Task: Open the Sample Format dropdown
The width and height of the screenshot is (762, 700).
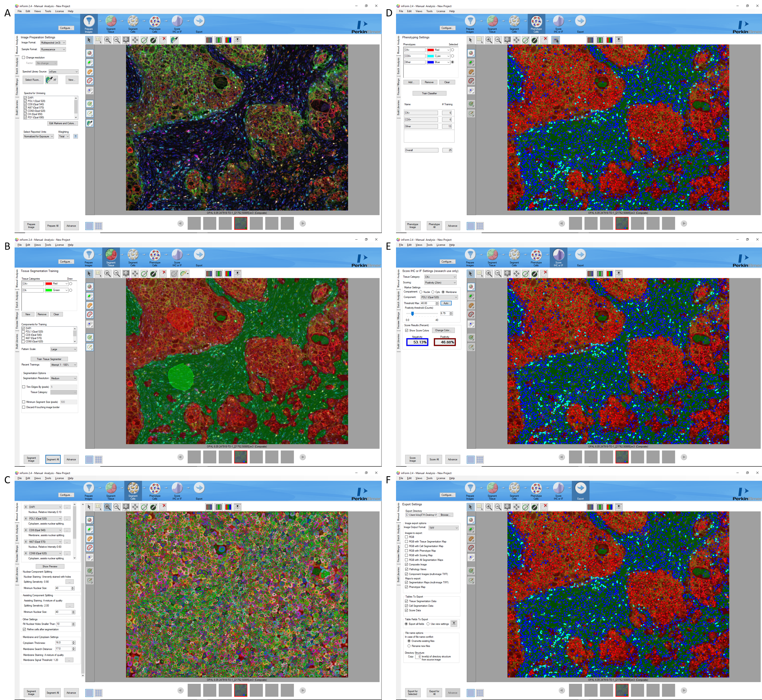Action: [x=53, y=49]
